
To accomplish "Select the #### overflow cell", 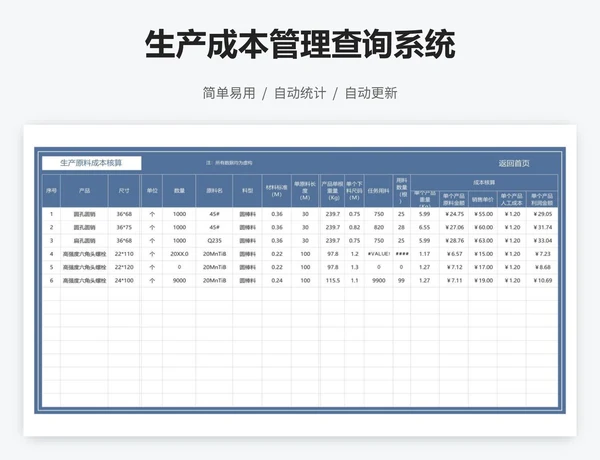I will pyautogui.click(x=402, y=254).
